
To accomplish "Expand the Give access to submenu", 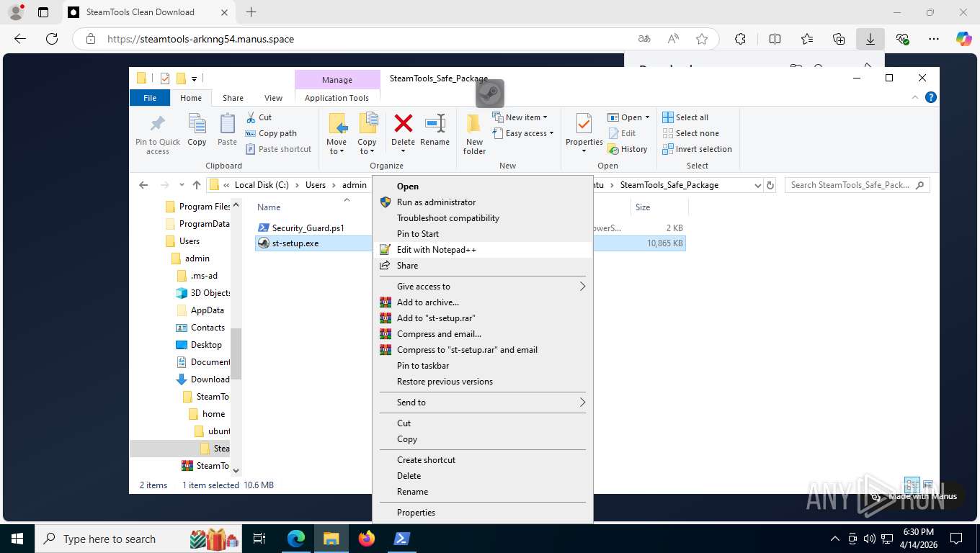I will tap(483, 287).
